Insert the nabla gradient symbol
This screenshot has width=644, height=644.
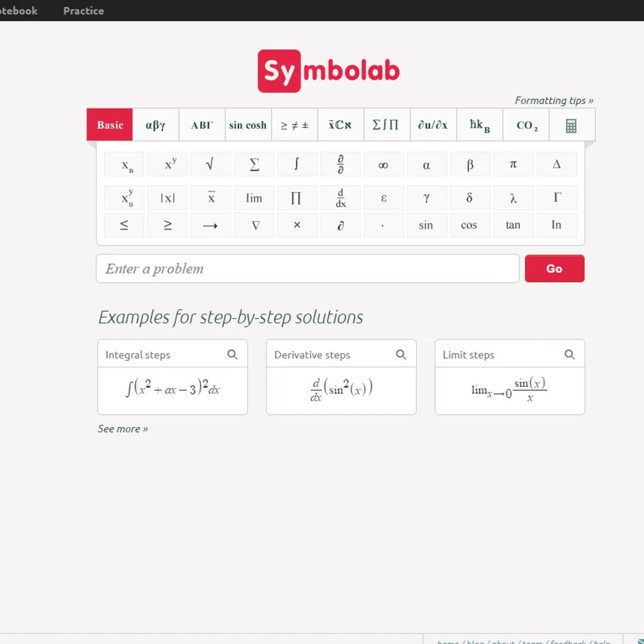tap(254, 225)
